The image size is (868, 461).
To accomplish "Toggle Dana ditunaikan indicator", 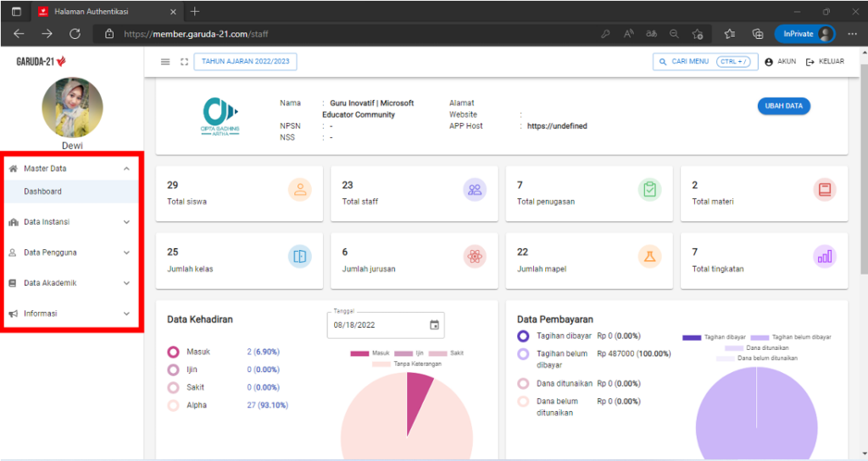I will (x=523, y=384).
